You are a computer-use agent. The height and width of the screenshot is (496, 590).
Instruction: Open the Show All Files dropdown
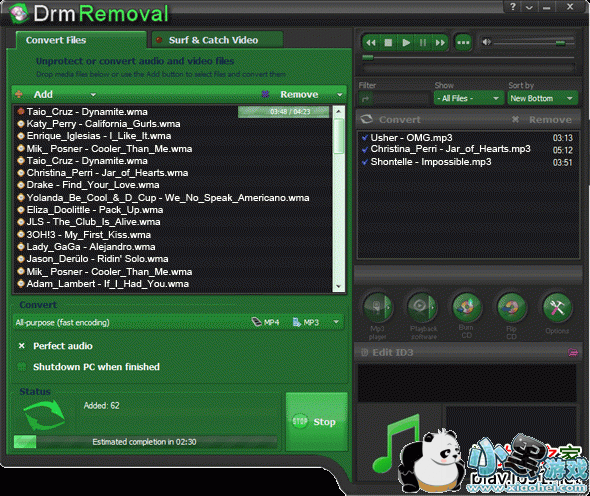pyautogui.click(x=468, y=99)
